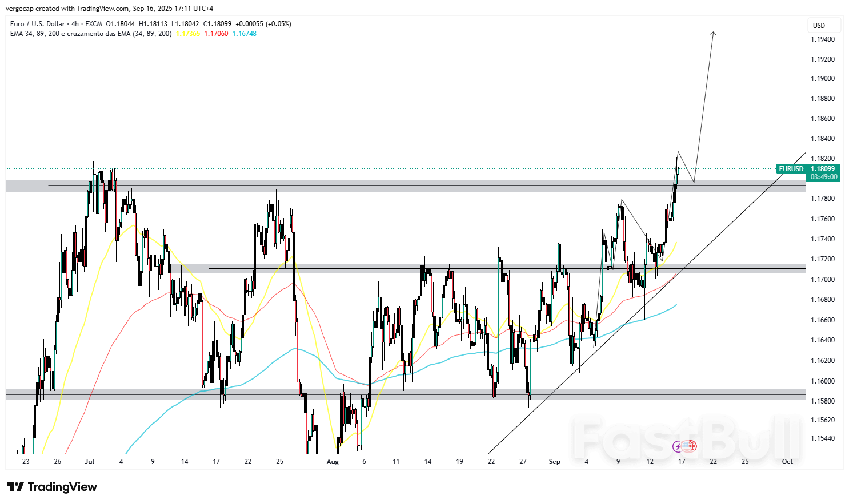Click the FXCM exchange label
The image size is (849, 504).
coord(94,24)
